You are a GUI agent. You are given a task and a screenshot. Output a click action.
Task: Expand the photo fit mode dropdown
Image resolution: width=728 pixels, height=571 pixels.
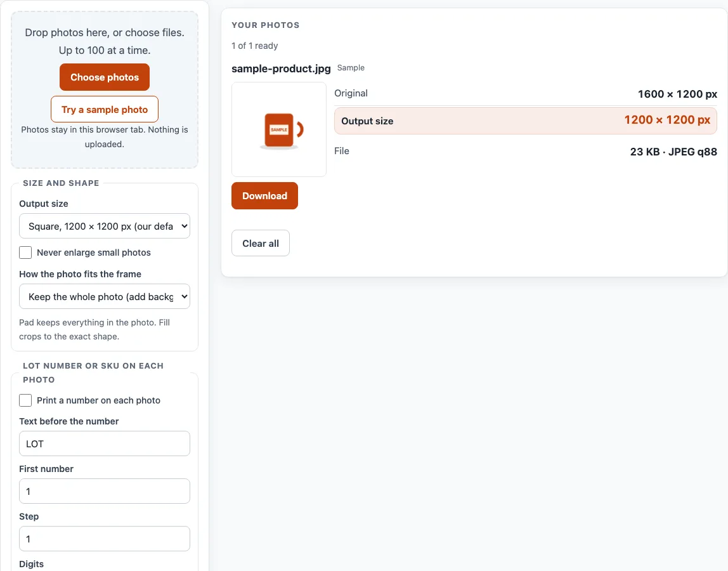pos(105,296)
